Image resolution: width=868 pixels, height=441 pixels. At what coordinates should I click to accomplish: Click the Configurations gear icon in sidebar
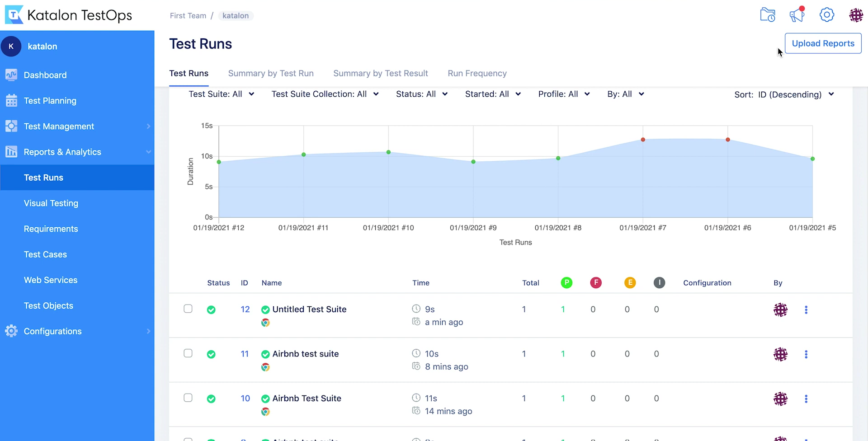pos(11,331)
